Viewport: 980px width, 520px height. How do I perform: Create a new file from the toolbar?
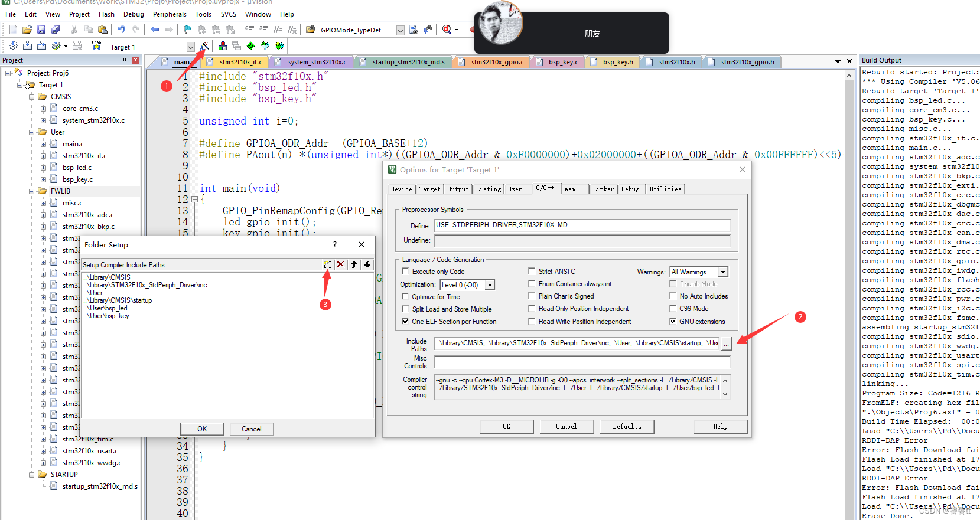13,30
